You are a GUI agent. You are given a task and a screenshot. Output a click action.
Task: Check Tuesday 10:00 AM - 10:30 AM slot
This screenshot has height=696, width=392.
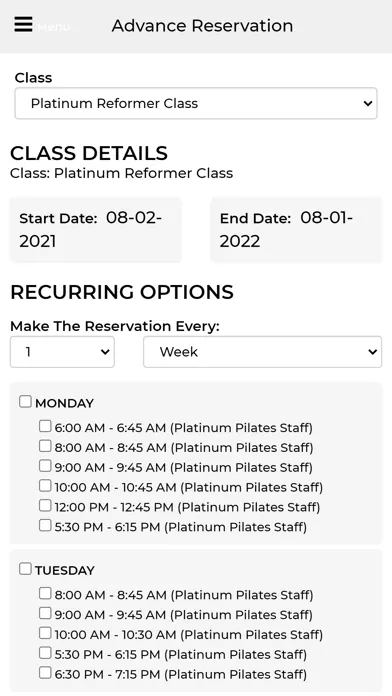click(45, 633)
